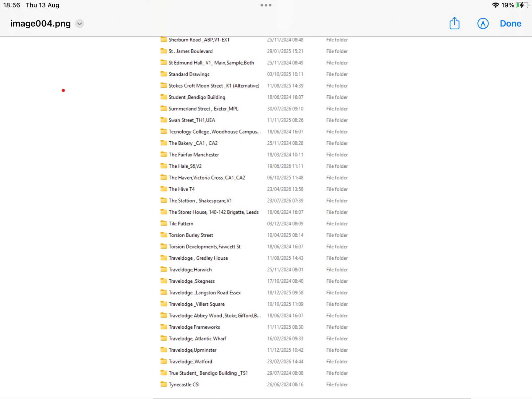Select The Haven,Victoria Cross_CA1_CA2 name

tap(207, 178)
